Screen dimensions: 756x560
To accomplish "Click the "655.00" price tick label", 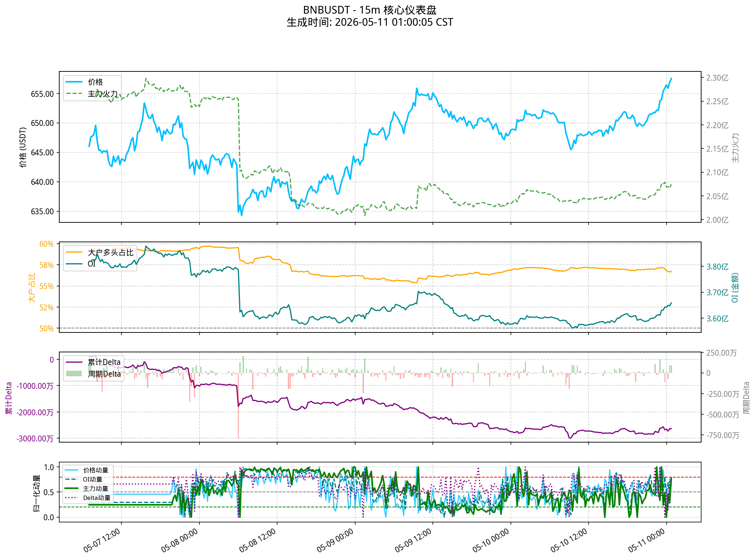I will [x=42, y=94].
